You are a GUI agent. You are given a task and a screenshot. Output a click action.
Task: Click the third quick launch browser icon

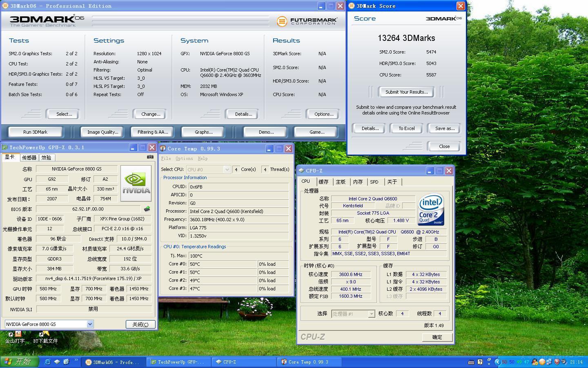66,362
